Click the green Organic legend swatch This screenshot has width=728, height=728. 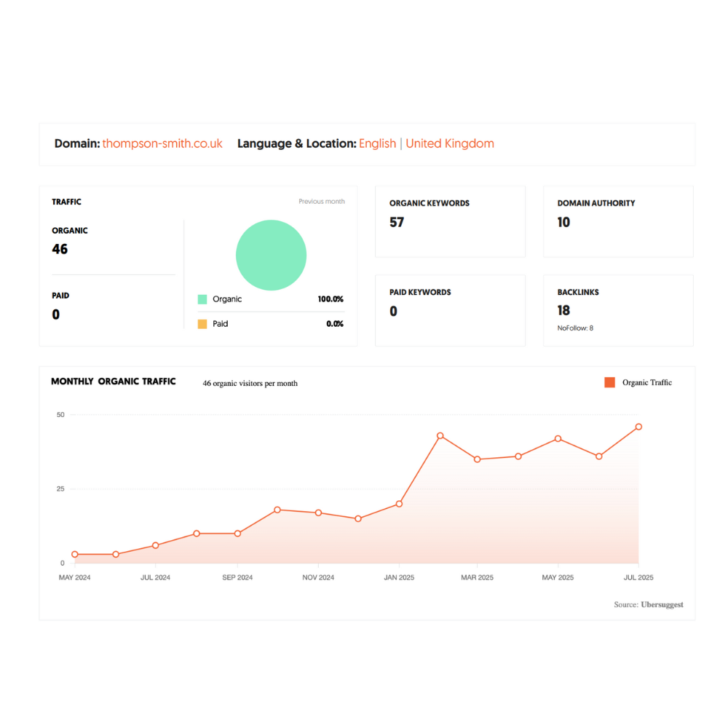pos(202,299)
